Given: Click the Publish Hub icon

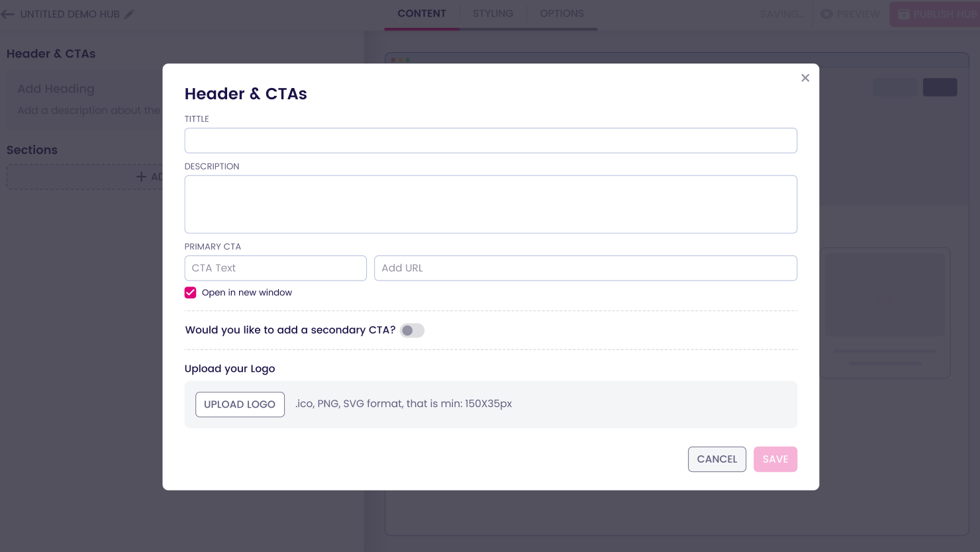Looking at the screenshot, I should click(x=903, y=15).
